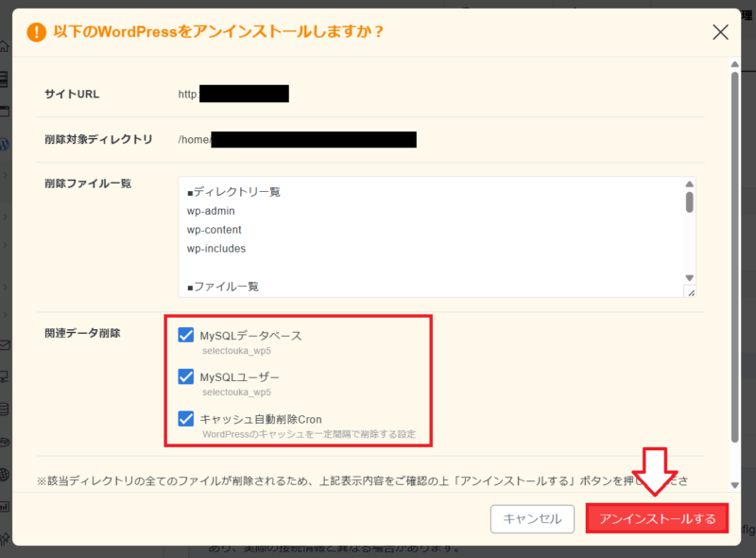Click the http site URL value
Image resolution: width=756 pixels, height=558 pixels.
[x=233, y=94]
